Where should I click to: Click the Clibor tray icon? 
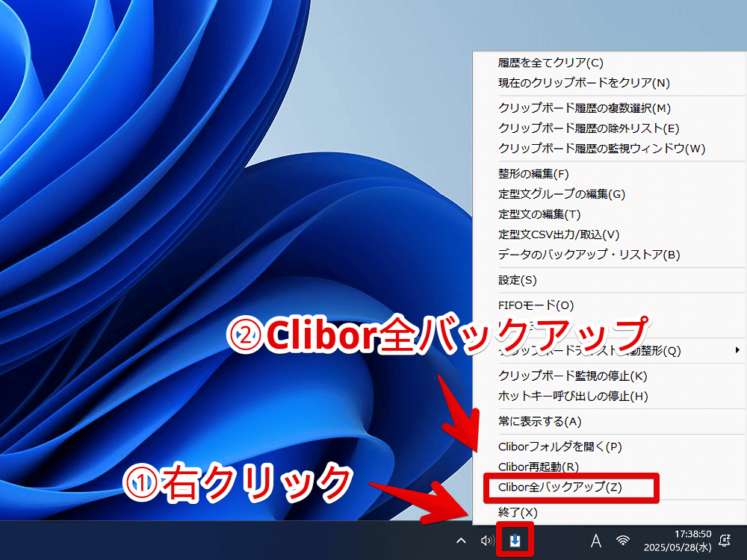click(x=515, y=541)
